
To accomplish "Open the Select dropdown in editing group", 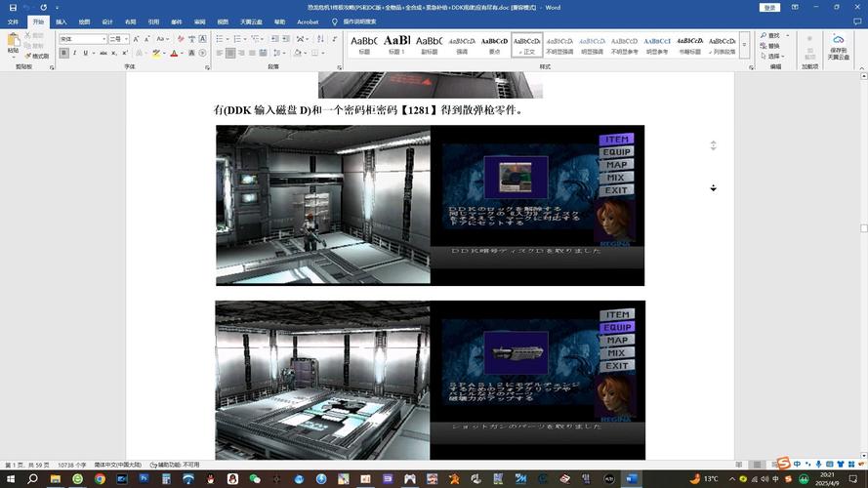I will pos(770,56).
